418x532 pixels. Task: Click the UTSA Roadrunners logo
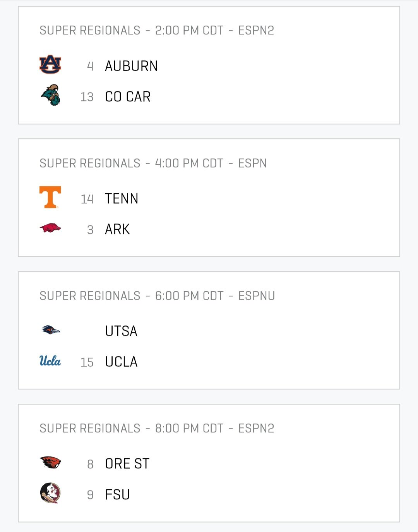51,330
